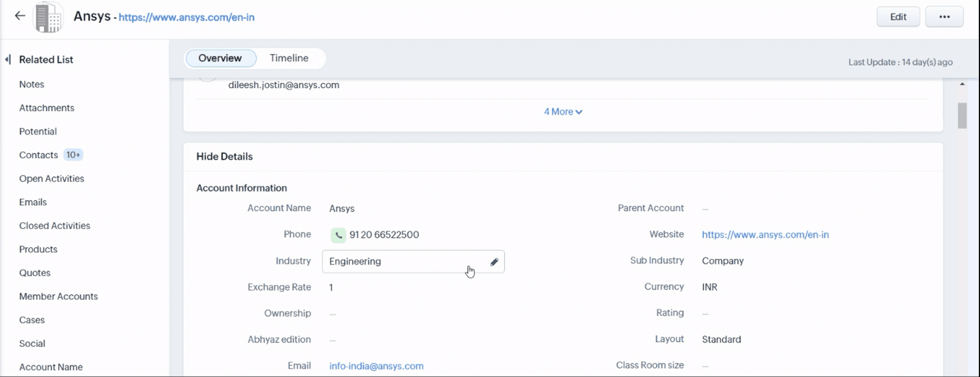980x377 pixels.
Task: Collapse the Related List sidebar icon
Action: [x=8, y=59]
